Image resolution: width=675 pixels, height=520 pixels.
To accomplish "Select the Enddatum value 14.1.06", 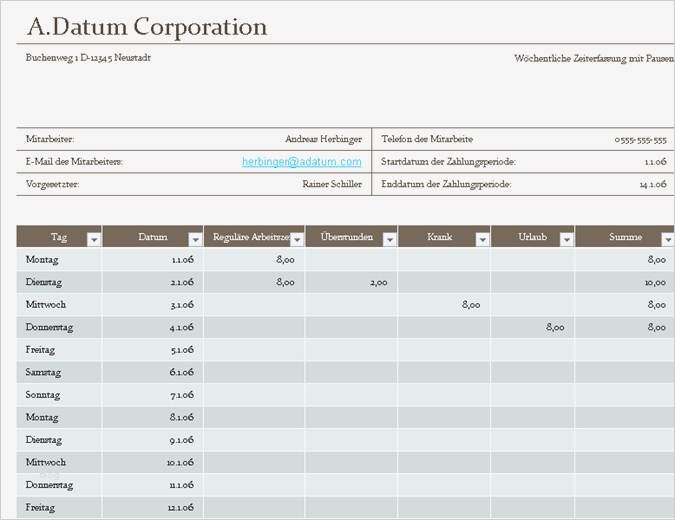I will pos(653,184).
